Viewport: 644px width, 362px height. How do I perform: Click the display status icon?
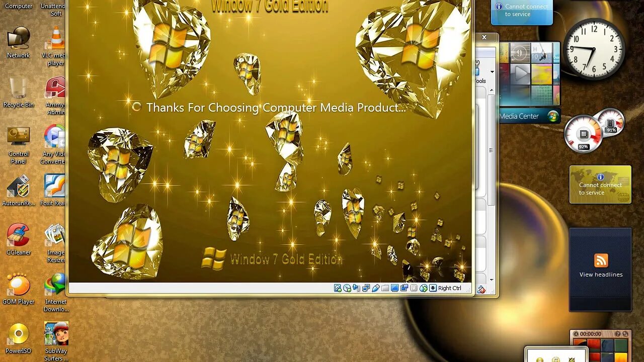pos(394,288)
